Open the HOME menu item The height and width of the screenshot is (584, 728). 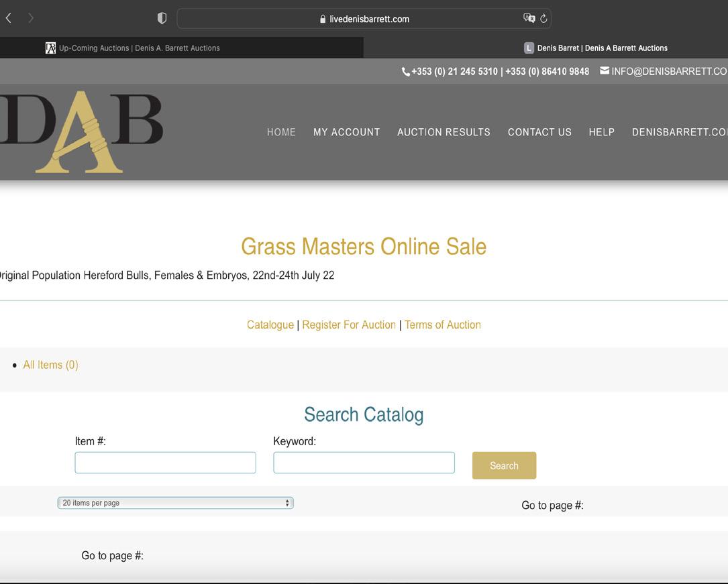pos(281,132)
